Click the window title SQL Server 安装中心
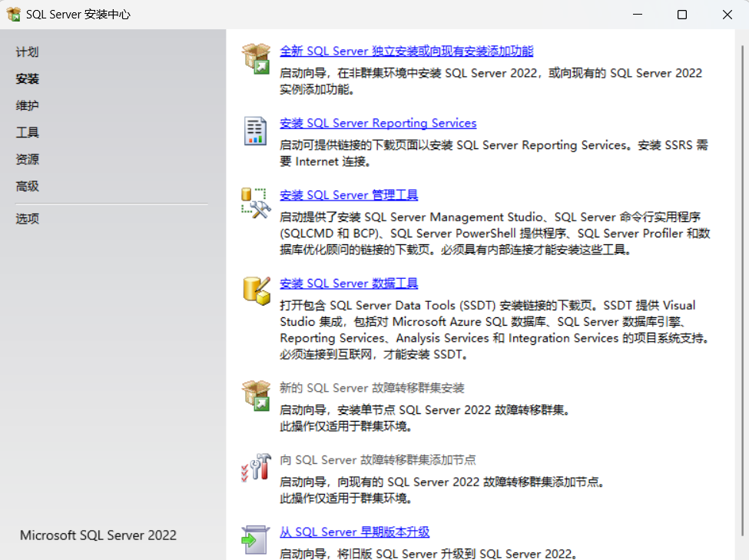This screenshot has height=560, width=749. (x=78, y=15)
